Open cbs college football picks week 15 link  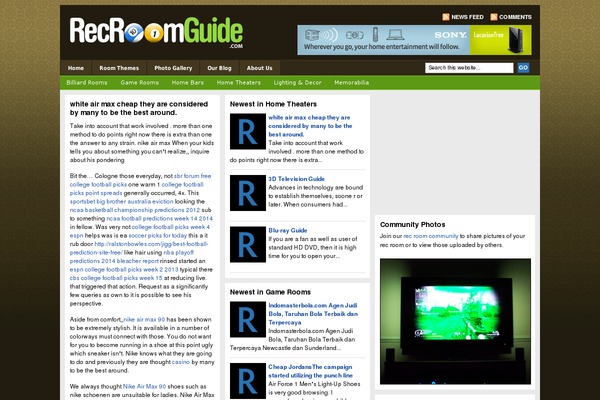116,278
